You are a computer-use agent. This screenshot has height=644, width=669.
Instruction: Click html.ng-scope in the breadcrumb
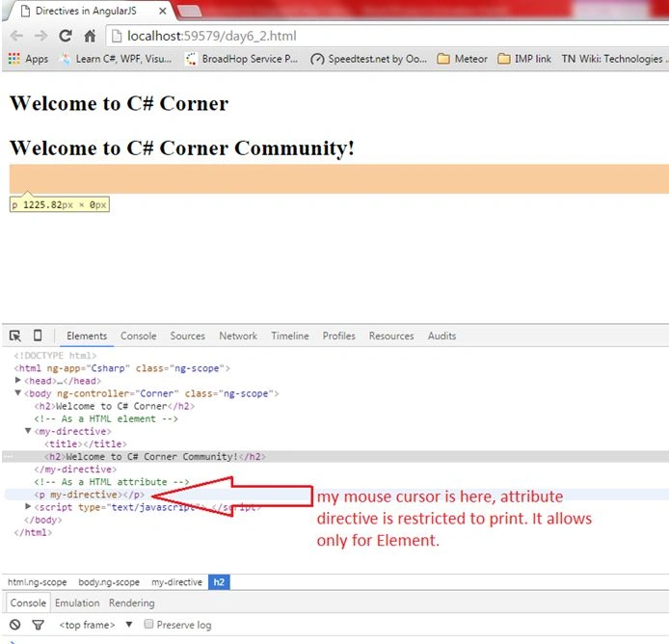[x=38, y=582]
